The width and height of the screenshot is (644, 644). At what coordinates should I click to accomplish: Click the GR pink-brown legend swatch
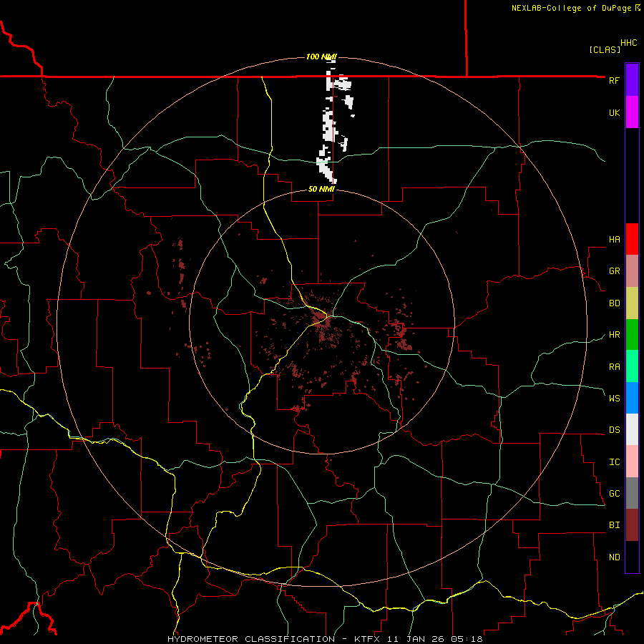coord(632,271)
